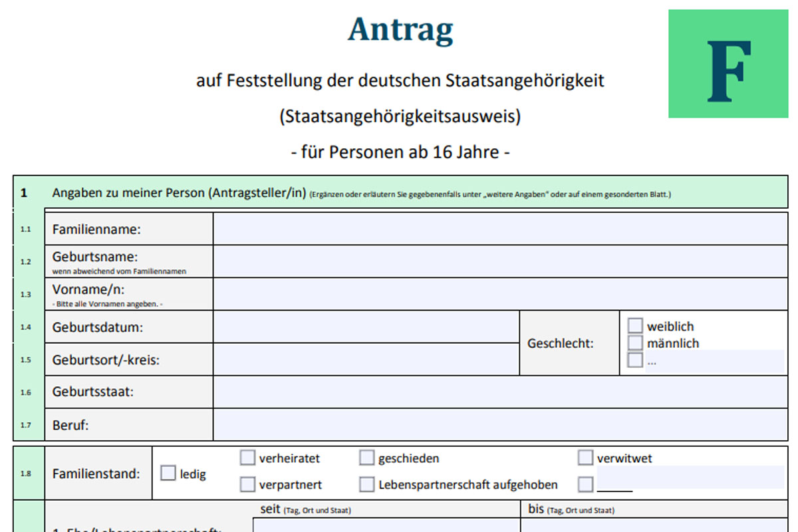Tick the männlich gender checkbox
Screen dimensions: 798x532
(636, 343)
